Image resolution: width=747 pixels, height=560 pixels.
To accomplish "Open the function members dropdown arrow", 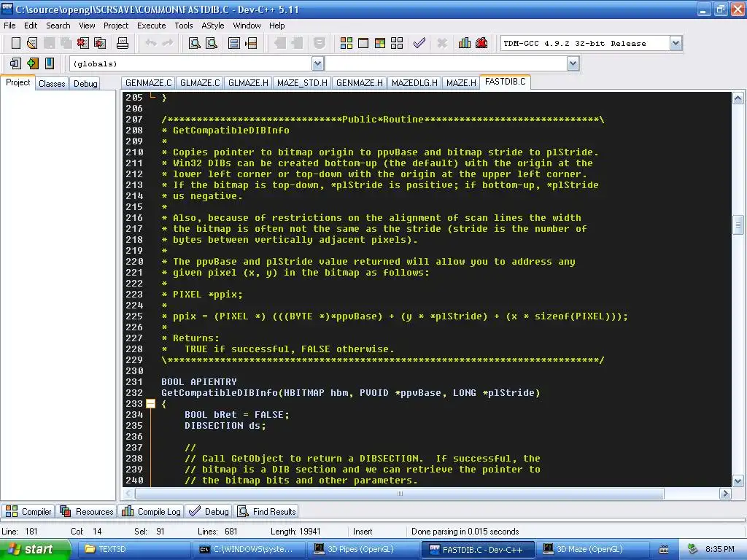I will tap(573, 63).
